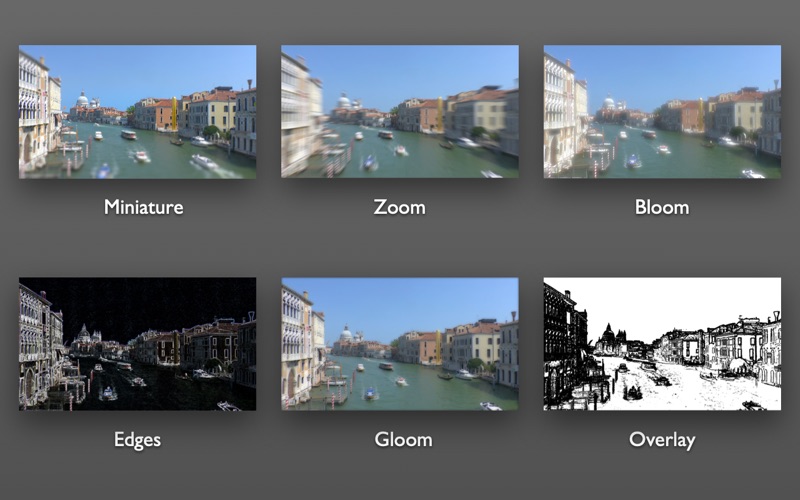The height and width of the screenshot is (500, 800).
Task: Click the Edges label
Action: 137,440
